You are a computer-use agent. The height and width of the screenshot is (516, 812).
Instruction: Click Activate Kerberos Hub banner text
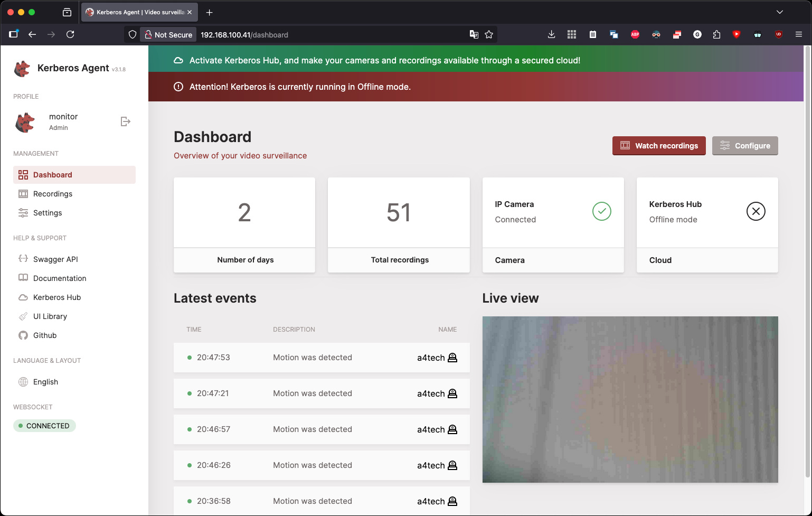[385, 60]
